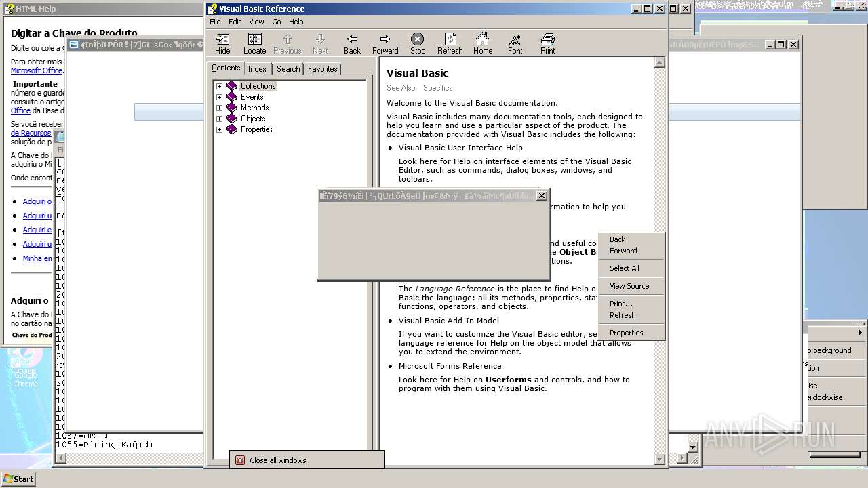This screenshot has height=488, width=868.
Task: Select the Collections tree item label
Action: pos(258,86)
